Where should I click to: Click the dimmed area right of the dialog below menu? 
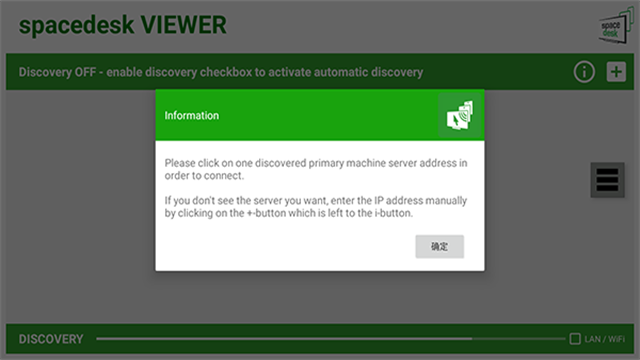(559, 261)
